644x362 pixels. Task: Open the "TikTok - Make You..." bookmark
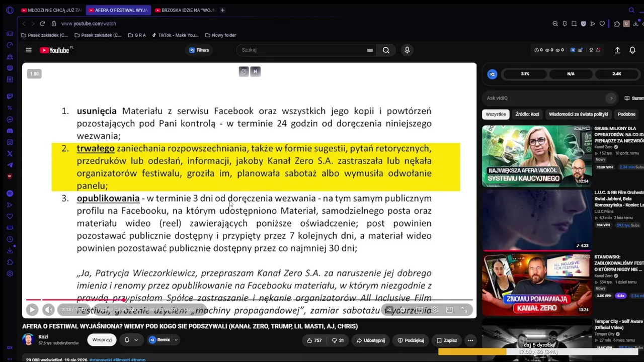(x=175, y=35)
